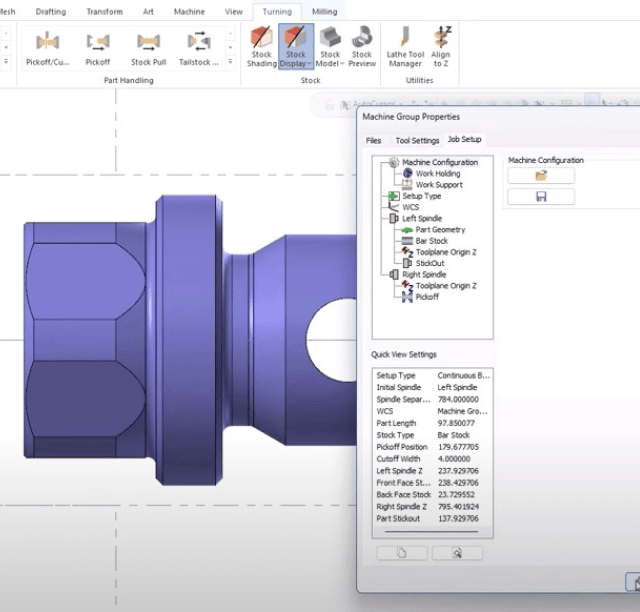
Task: Switch to the Milling ribbon tab
Action: pos(324,12)
